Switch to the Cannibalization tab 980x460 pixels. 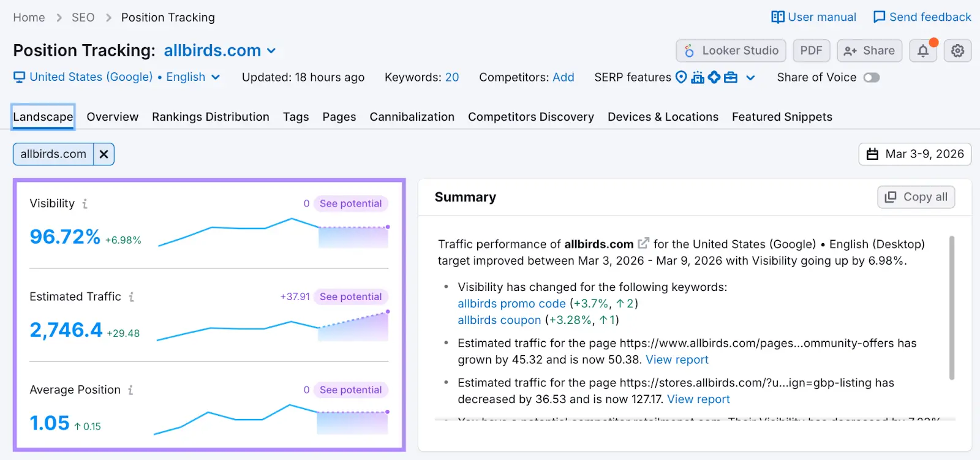pyautogui.click(x=412, y=117)
